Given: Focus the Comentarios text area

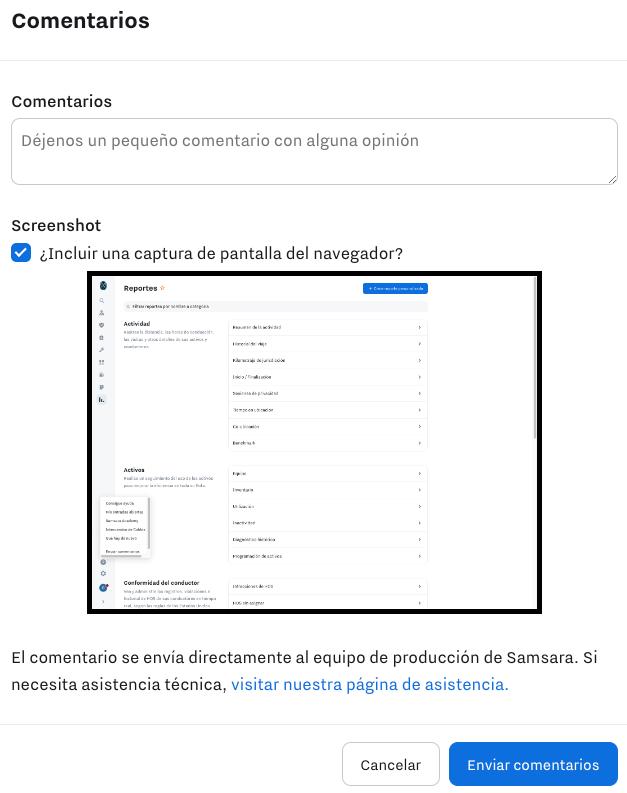Looking at the screenshot, I should (x=315, y=152).
